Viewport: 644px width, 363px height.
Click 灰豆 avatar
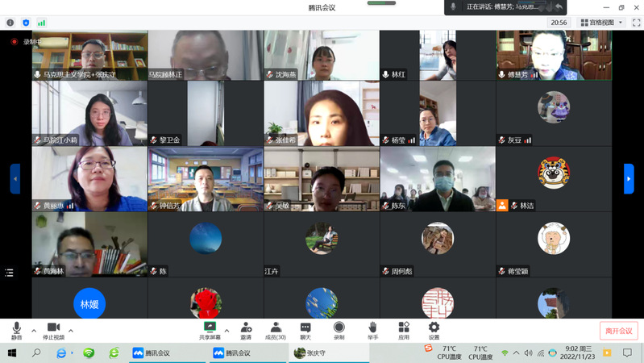[x=554, y=107]
